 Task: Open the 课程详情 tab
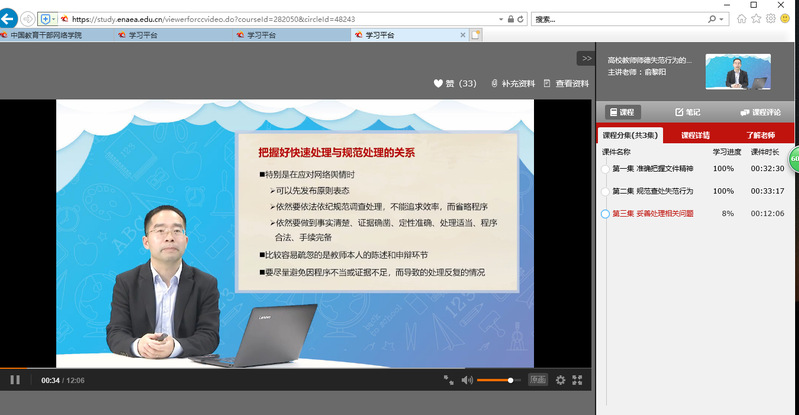pos(695,135)
